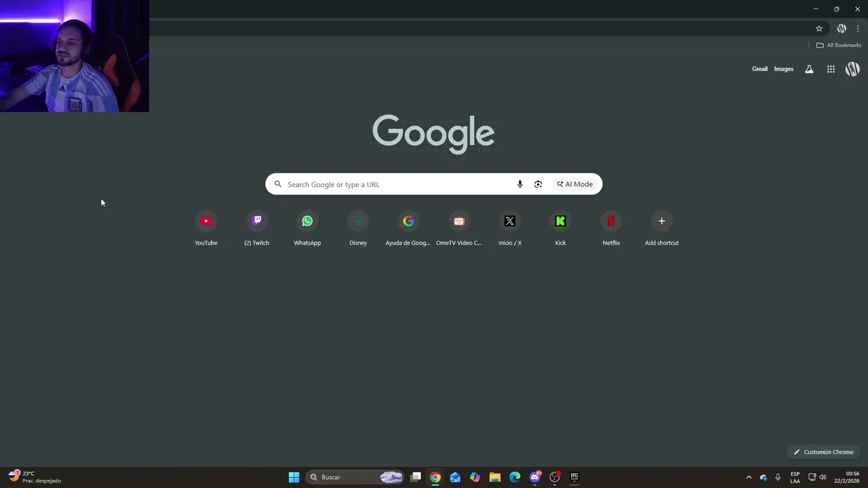
Task: Open the OmeTV Video Chat shortcut
Action: click(459, 229)
